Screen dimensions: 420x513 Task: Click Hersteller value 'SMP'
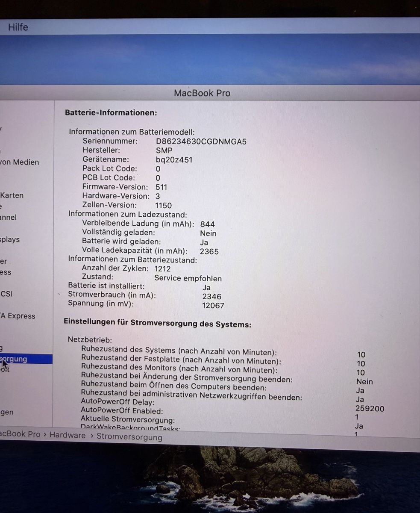tap(164, 150)
